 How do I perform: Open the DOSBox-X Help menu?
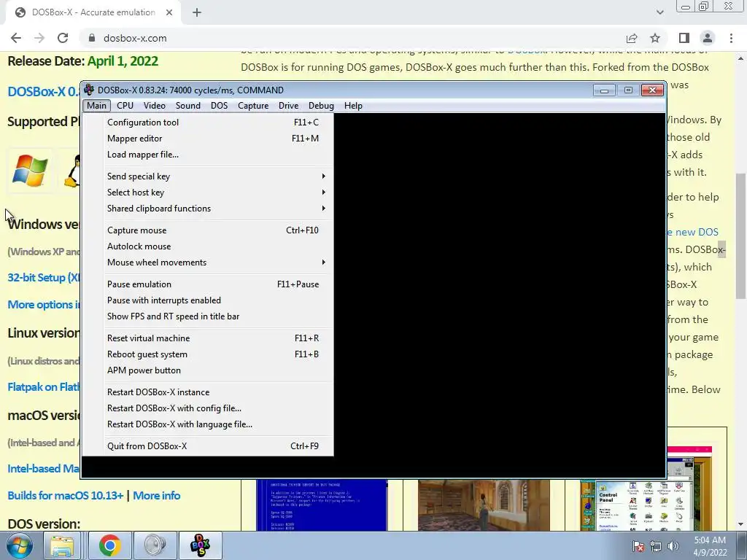tap(354, 106)
